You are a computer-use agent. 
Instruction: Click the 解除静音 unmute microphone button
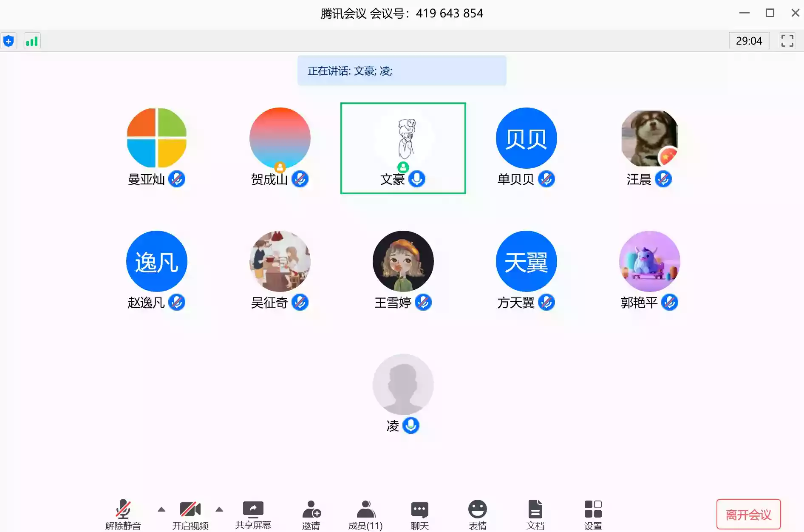click(123, 515)
